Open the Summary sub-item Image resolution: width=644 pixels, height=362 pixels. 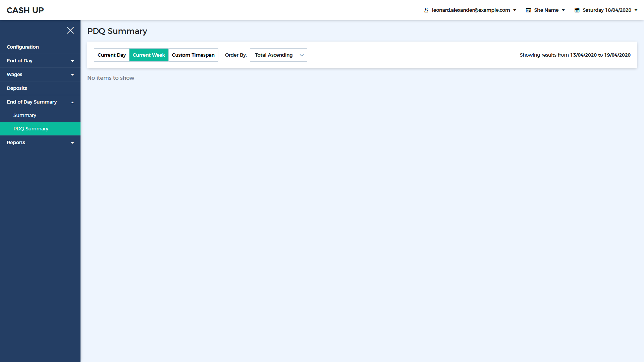point(25,115)
